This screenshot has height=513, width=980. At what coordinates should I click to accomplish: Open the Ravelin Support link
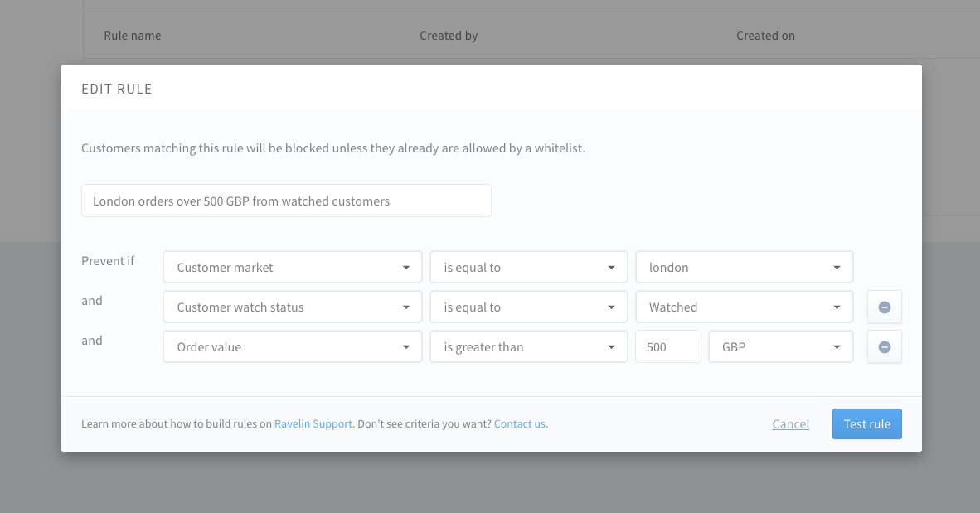313,424
